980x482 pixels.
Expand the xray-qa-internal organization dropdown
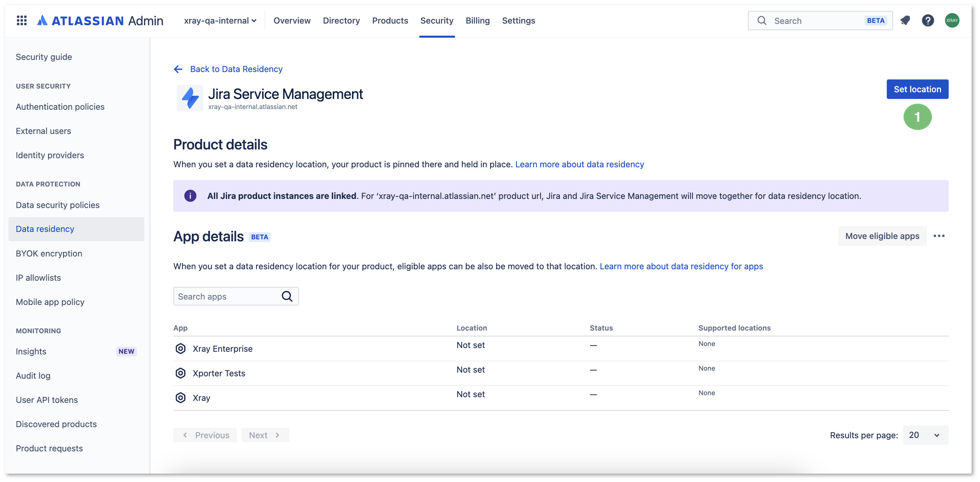pyautogui.click(x=220, y=21)
